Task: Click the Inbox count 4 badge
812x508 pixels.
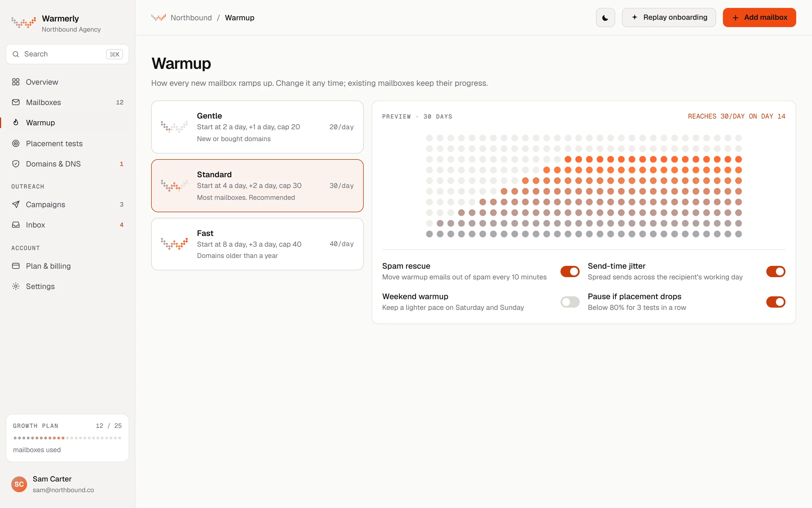Action: (x=122, y=225)
